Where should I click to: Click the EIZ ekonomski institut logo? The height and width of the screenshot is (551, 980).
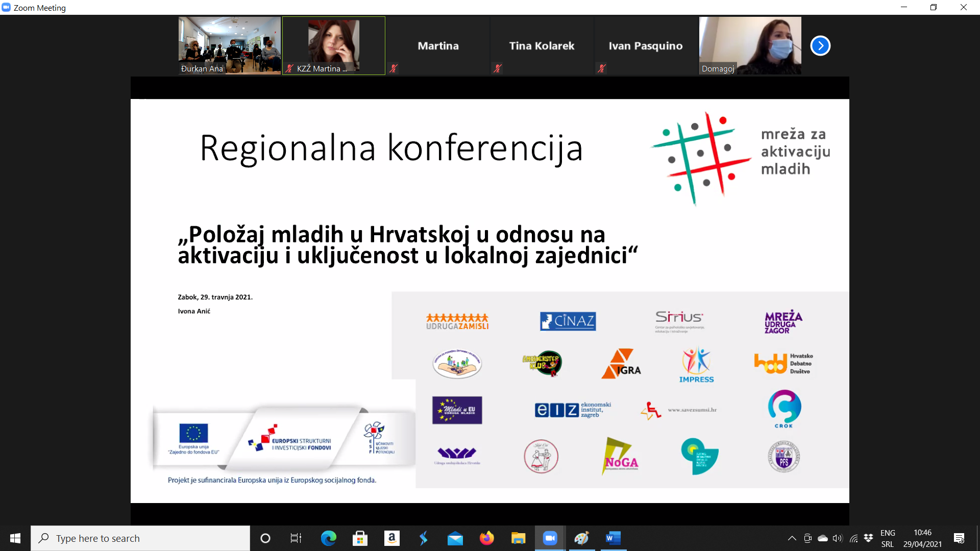coord(573,410)
